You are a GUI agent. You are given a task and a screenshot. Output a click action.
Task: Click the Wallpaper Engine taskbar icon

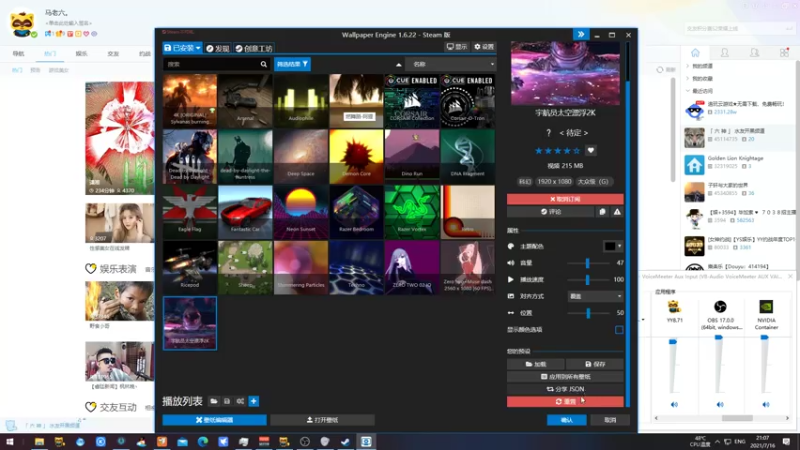pos(366,441)
